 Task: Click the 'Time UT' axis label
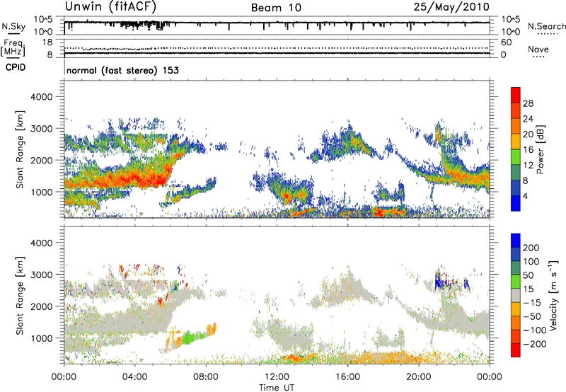[x=277, y=388]
